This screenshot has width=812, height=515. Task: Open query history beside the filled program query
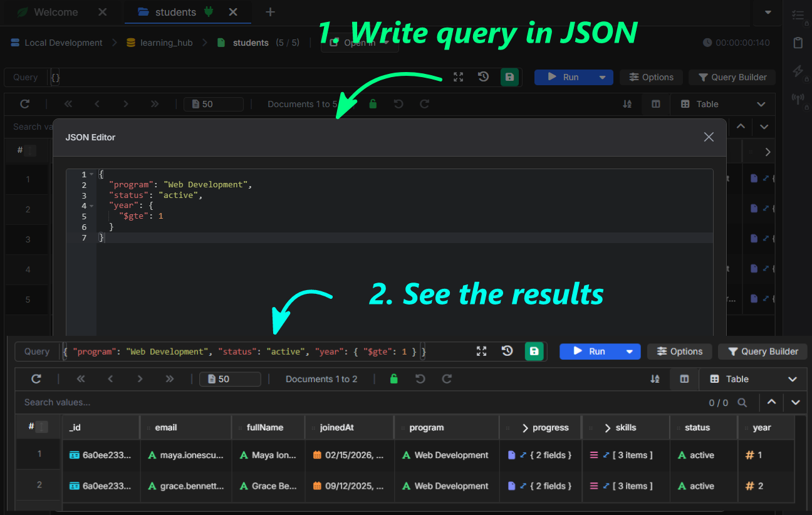click(x=507, y=351)
